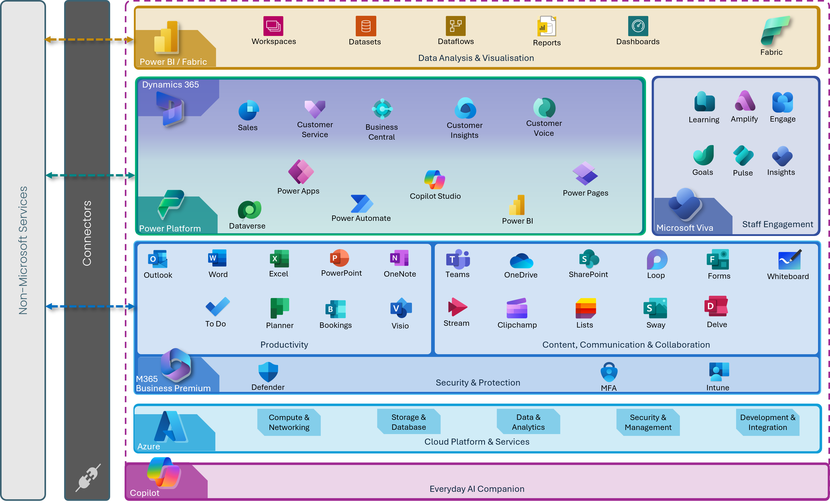This screenshot has width=830, height=504.
Task: Click the Customer Service icon
Action: 315,109
